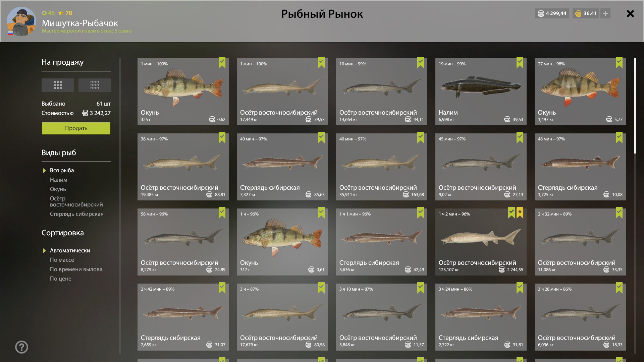Toggle checkmark on Окунь 325 г card

(x=222, y=62)
